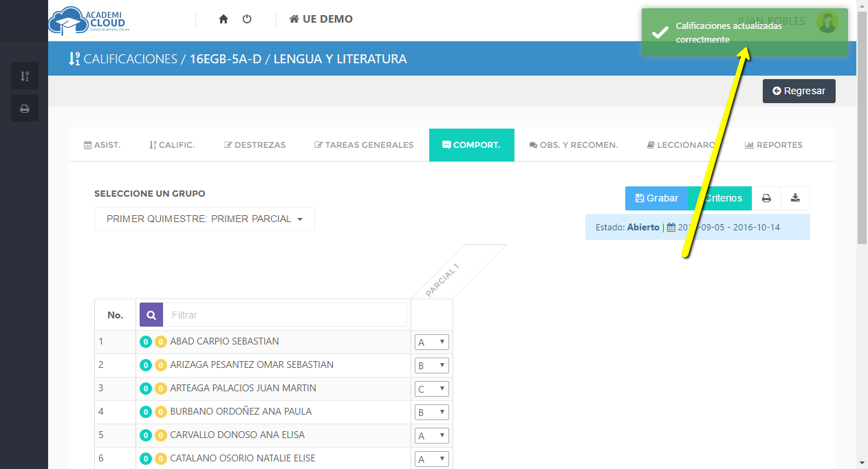Click yellow badge for Arteaga Palacios

point(160,389)
